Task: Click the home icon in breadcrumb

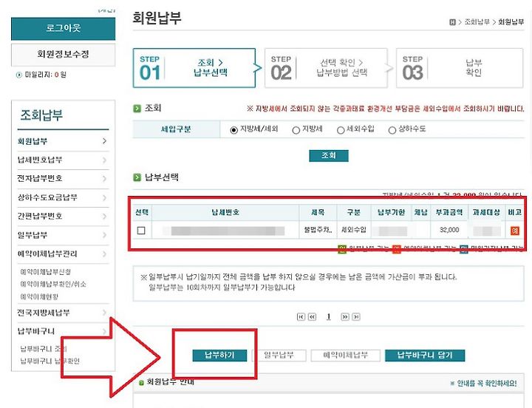Action: click(x=452, y=22)
